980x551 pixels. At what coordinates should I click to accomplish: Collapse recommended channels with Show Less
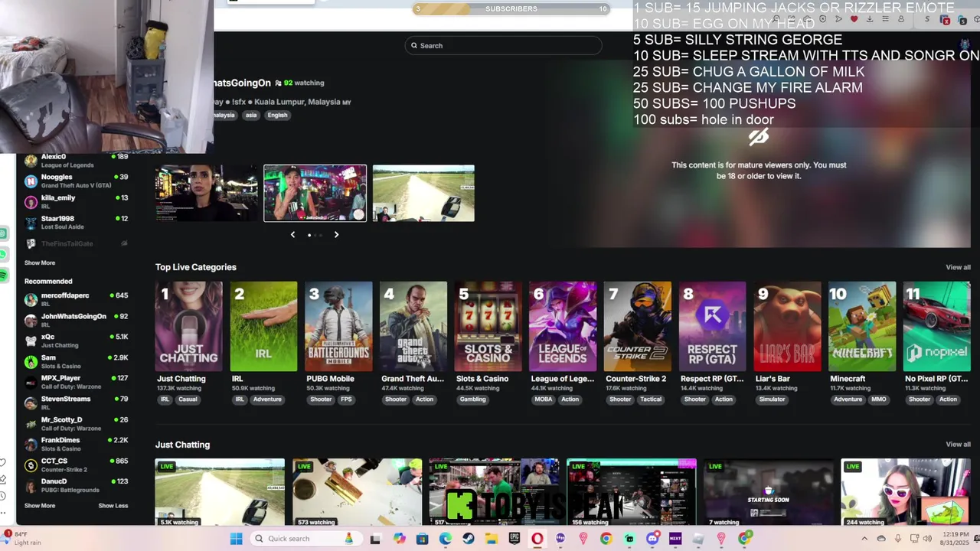pyautogui.click(x=113, y=505)
